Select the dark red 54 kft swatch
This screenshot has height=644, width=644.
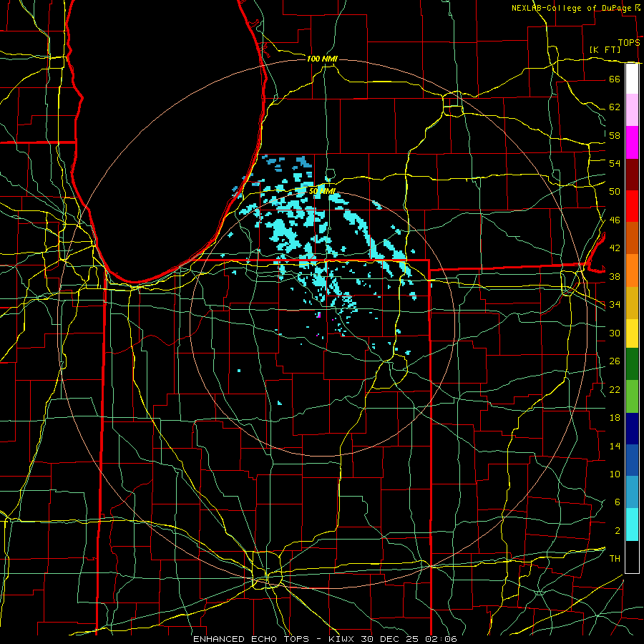pyautogui.click(x=632, y=174)
